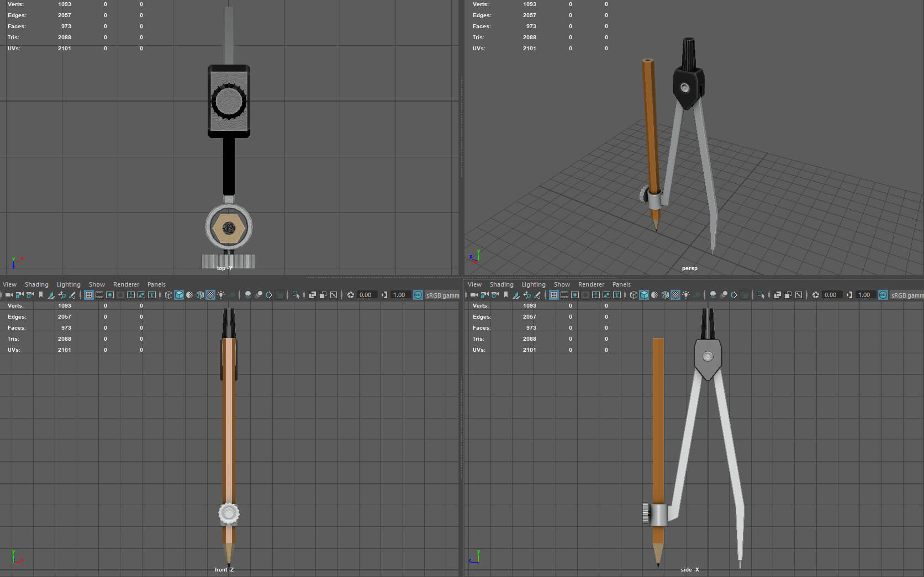The image size is (924, 577).
Task: Click Use Default Material icon in side panel
Action: (654, 295)
